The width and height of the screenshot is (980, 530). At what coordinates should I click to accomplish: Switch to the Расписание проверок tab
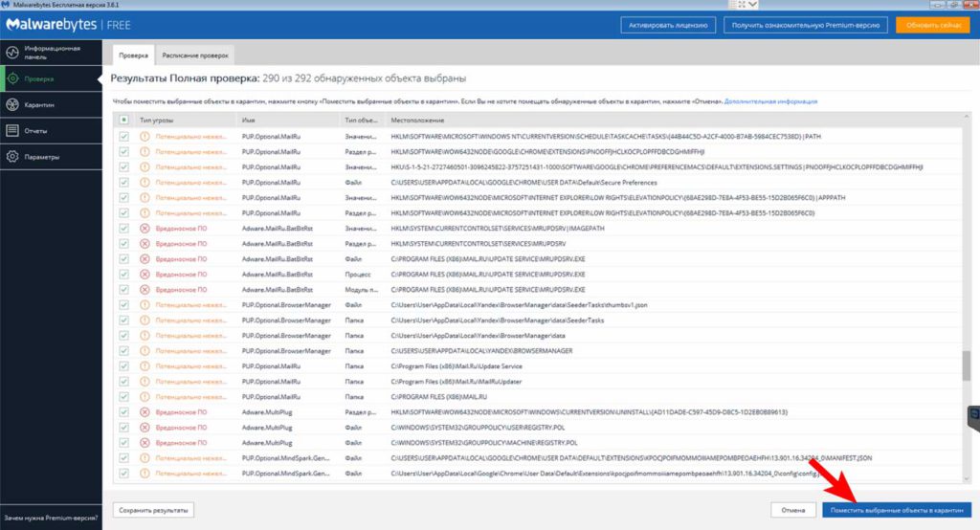point(195,55)
